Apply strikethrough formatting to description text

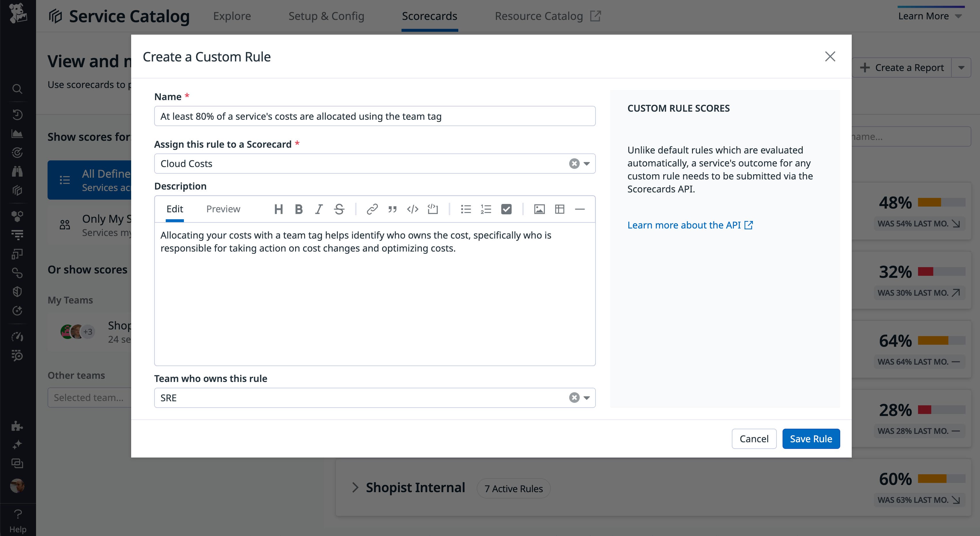[339, 209]
